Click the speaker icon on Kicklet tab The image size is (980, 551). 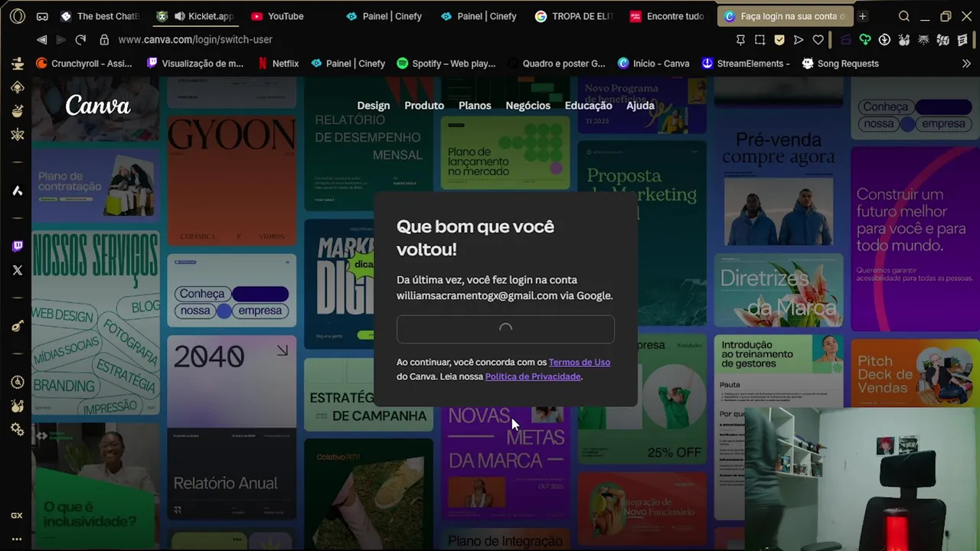179,16
